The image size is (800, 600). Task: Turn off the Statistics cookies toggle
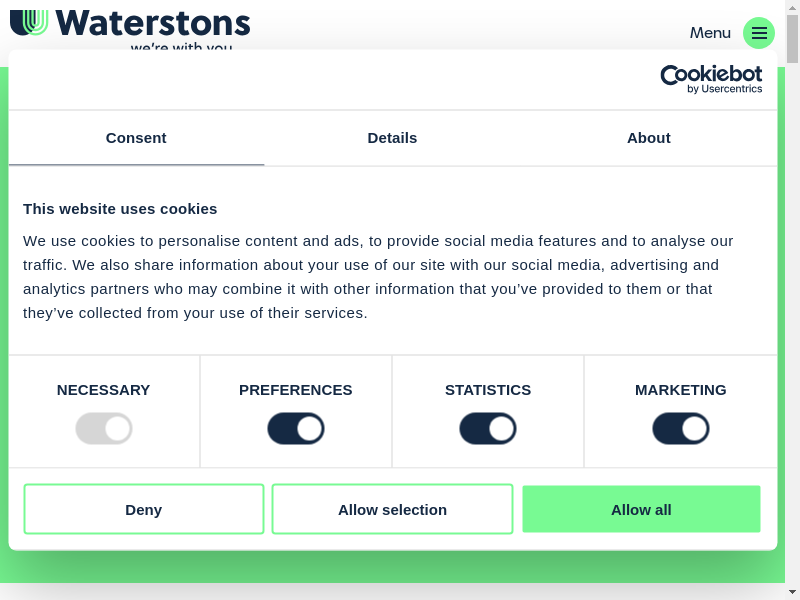pos(488,429)
